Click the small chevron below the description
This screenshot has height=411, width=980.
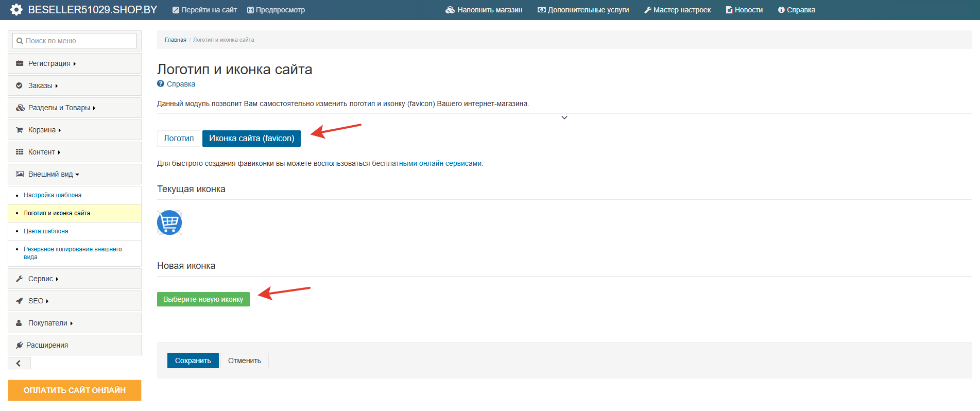pyautogui.click(x=564, y=118)
